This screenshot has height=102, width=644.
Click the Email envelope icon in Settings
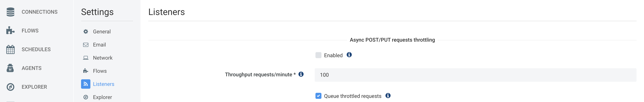point(86,45)
